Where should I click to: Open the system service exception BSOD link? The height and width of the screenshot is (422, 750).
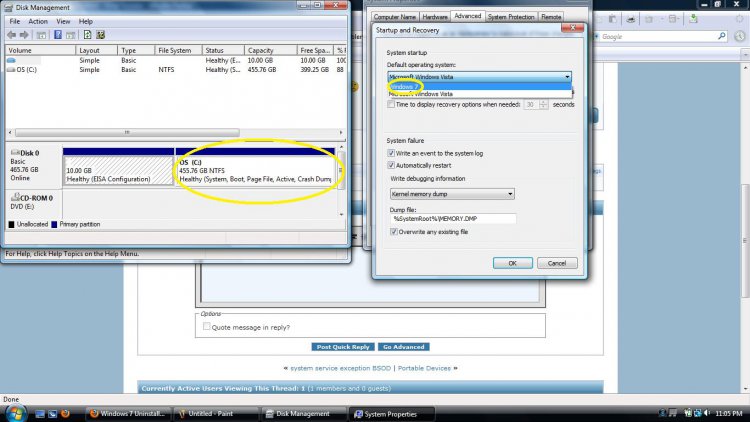340,368
